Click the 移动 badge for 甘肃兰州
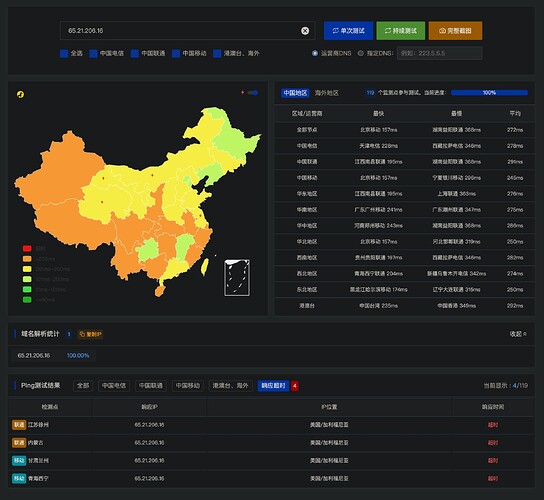Viewport: 544px width, 500px height. tap(19, 460)
